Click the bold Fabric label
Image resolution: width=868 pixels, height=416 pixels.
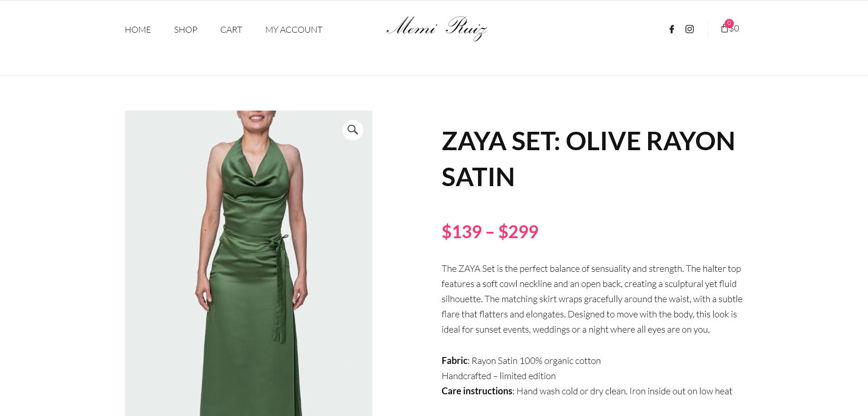tap(455, 361)
